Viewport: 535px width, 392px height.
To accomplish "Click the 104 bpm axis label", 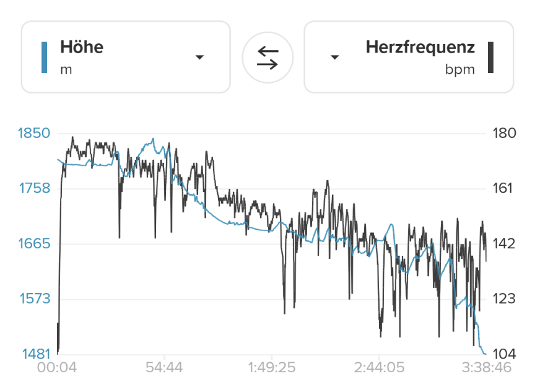I will click(502, 354).
